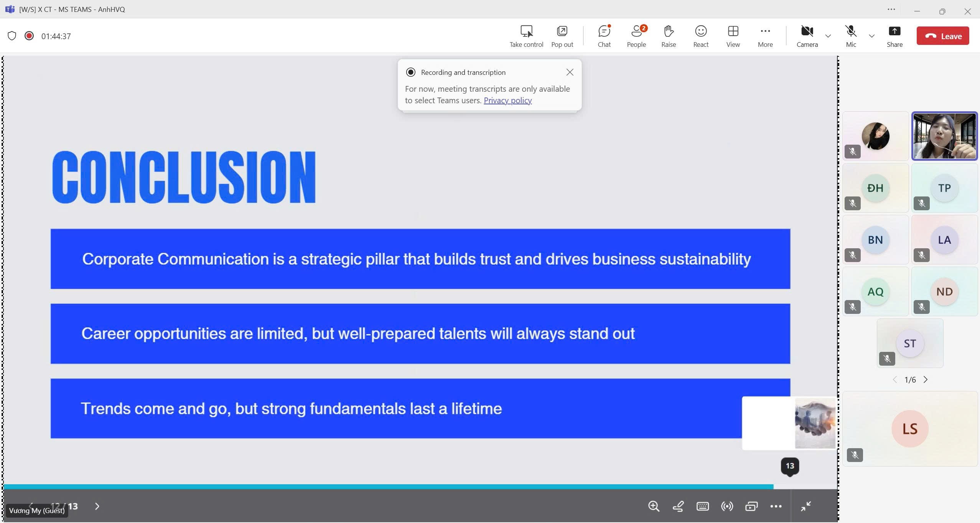This screenshot has width=980, height=523.
Task: Click the slide zoom magnifier icon
Action: point(654,506)
